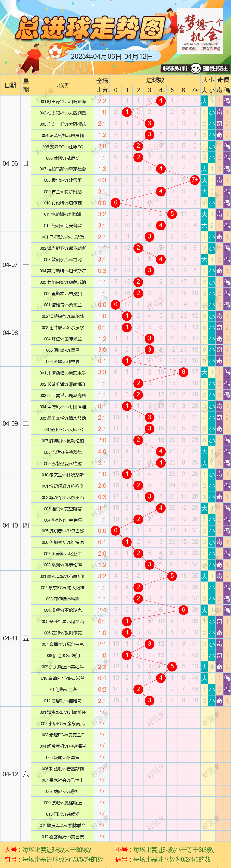Click the 理性投注 label
The image size is (231, 868).
pyautogui.click(x=215, y=68)
